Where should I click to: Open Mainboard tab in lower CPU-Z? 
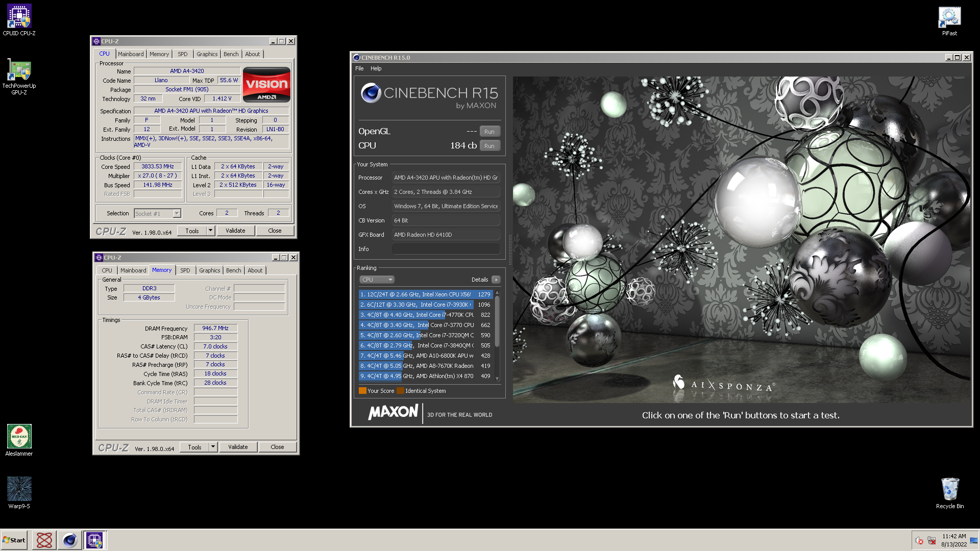(x=133, y=270)
